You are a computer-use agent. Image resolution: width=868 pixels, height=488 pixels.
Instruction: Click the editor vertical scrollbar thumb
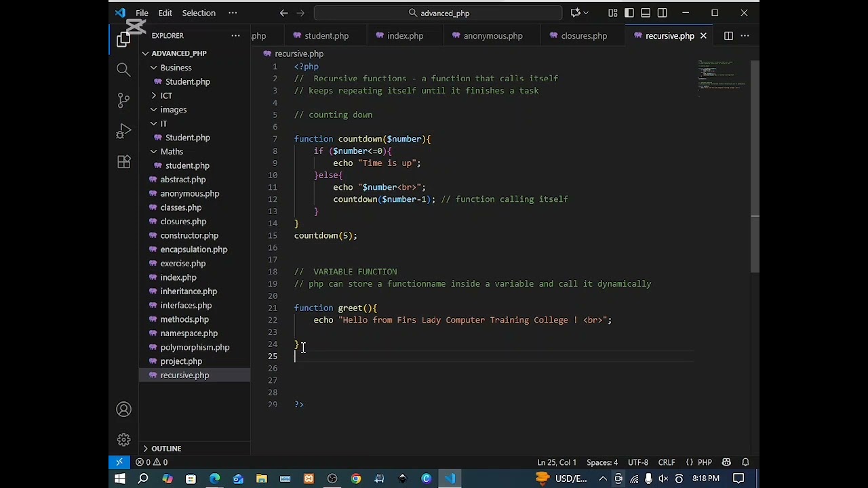(755, 166)
